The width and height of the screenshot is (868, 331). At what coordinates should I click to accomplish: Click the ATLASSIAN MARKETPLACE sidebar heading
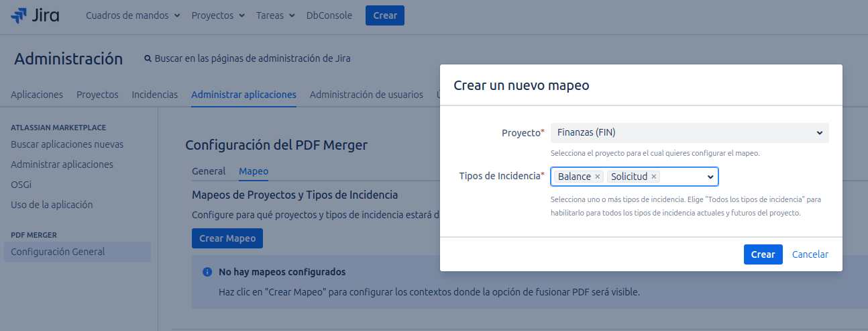coord(58,128)
